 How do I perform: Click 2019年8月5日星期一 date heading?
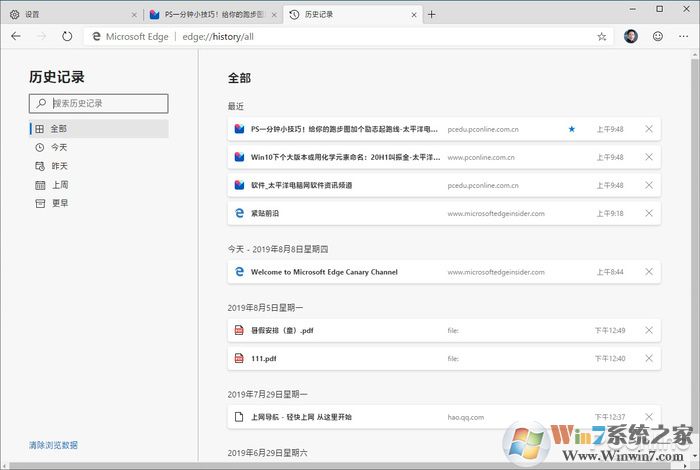click(x=265, y=308)
